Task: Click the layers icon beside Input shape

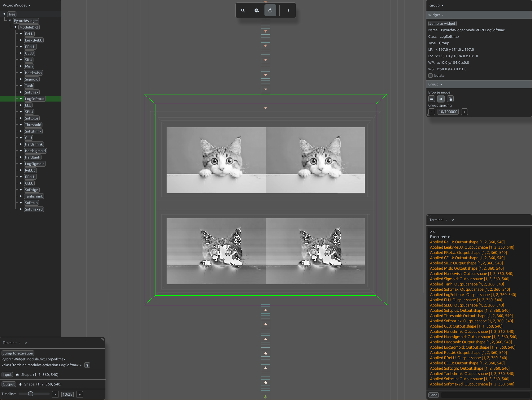Action: pyautogui.click(x=17, y=375)
